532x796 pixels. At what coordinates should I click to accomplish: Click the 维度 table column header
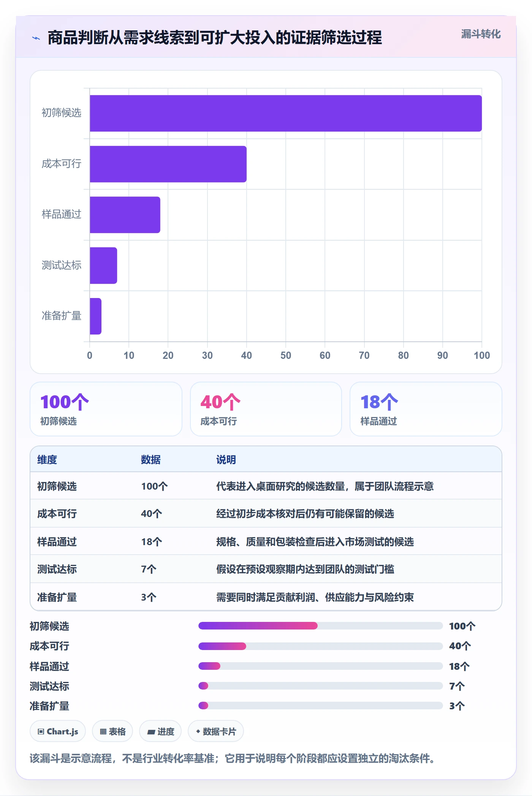click(47, 460)
